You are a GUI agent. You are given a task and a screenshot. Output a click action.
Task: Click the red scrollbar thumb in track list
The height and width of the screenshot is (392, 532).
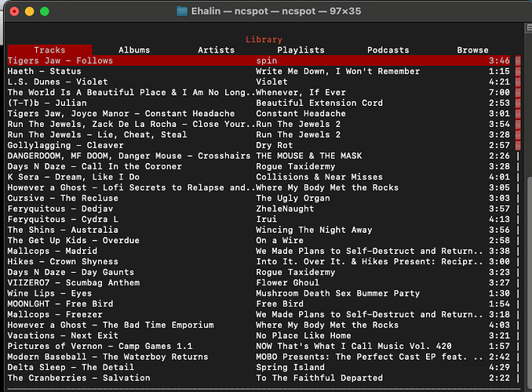click(518, 103)
